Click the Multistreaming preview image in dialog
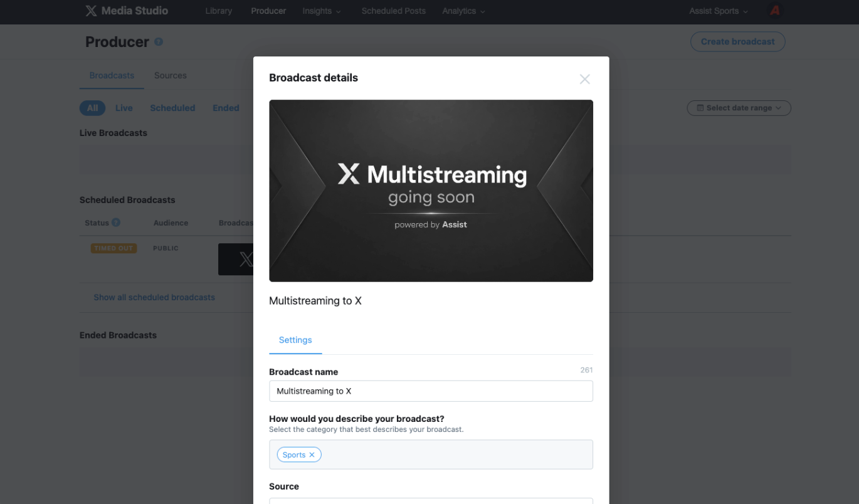The width and height of the screenshot is (859, 504). pos(431,191)
